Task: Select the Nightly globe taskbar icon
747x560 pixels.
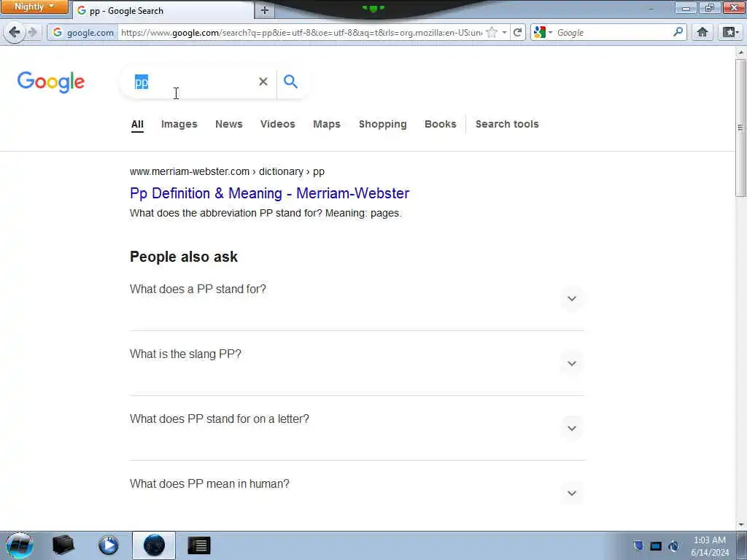Action: [x=154, y=545]
